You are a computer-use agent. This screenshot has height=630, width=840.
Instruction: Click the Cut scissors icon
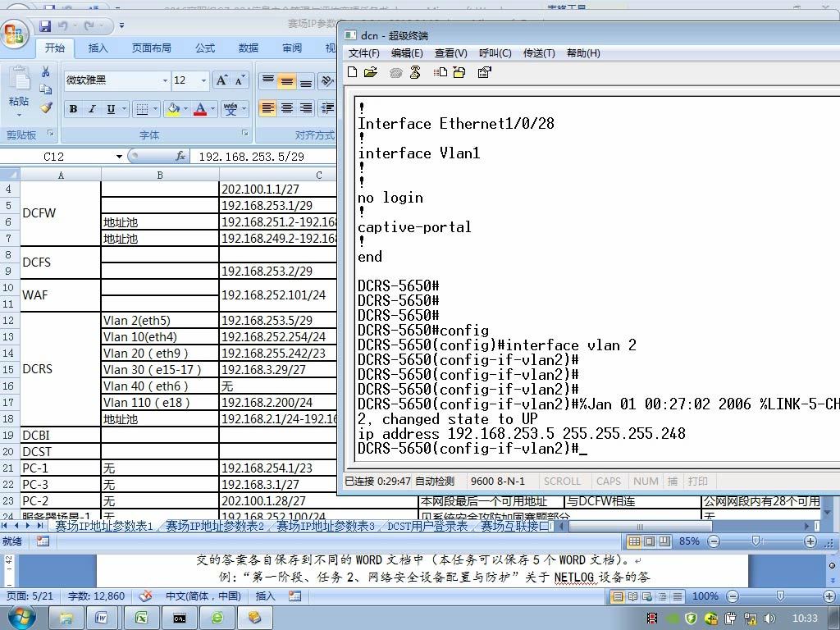click(x=46, y=72)
